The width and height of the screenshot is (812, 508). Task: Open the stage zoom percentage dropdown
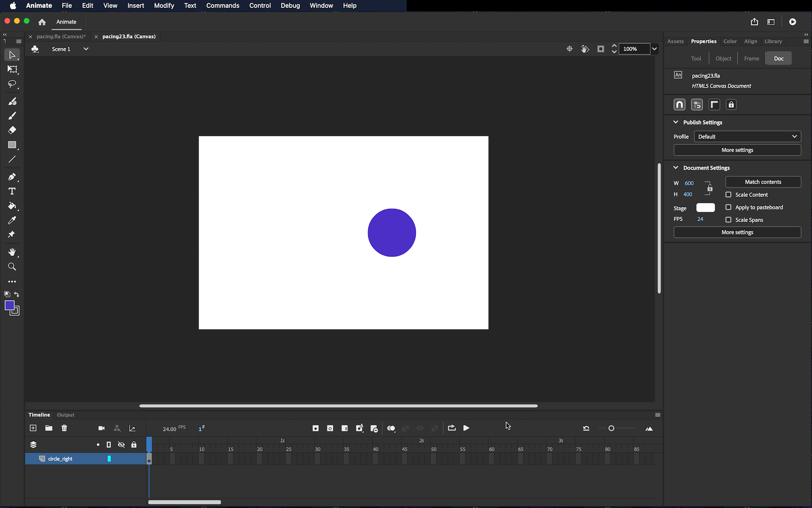pos(654,49)
